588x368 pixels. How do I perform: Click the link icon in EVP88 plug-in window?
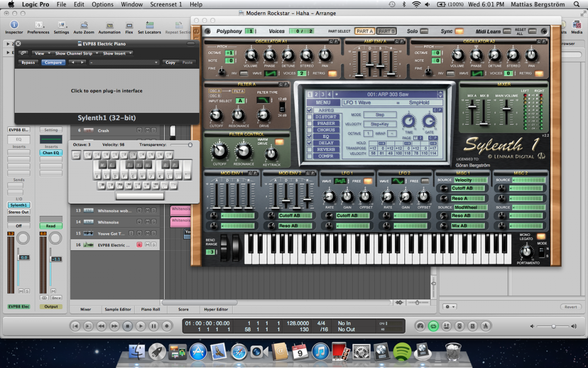coord(23,53)
